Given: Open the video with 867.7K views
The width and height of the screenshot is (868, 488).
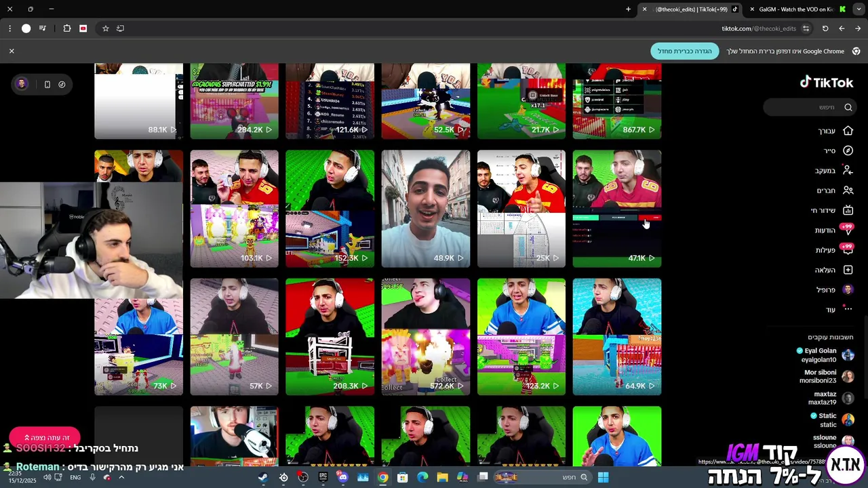Looking at the screenshot, I should 617,102.
